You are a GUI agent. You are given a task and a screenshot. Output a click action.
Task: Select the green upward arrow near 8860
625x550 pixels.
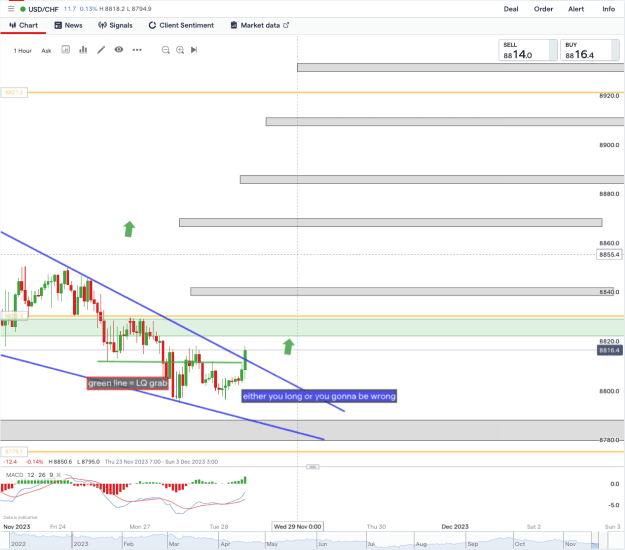[129, 229]
